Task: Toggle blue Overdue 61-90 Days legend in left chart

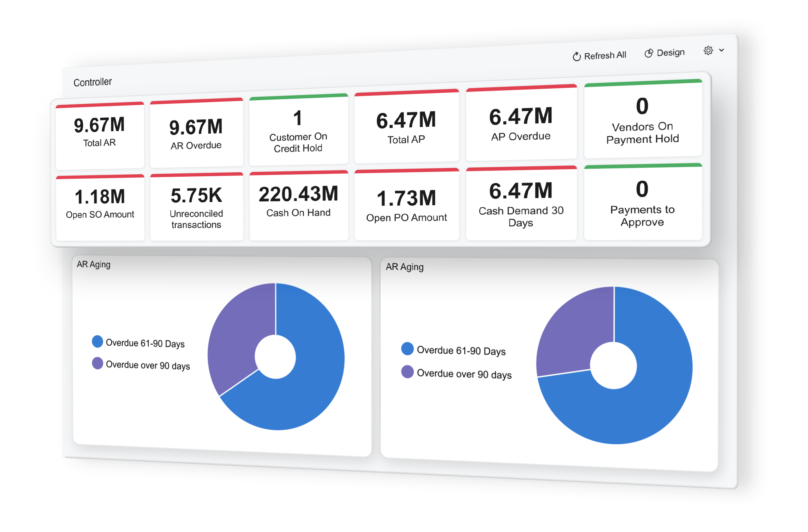Action: [97, 341]
